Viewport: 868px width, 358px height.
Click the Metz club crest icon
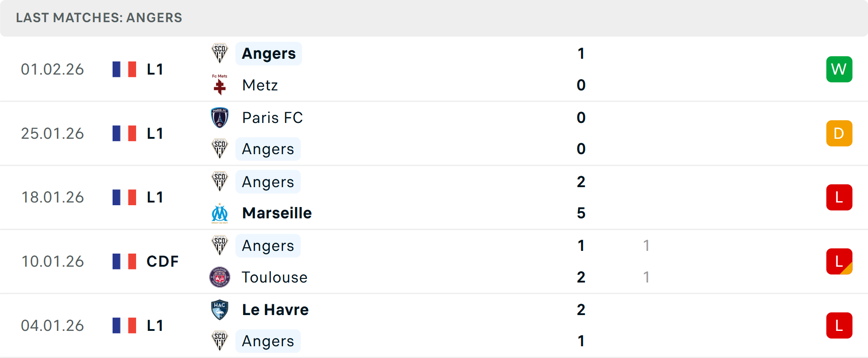click(x=220, y=85)
